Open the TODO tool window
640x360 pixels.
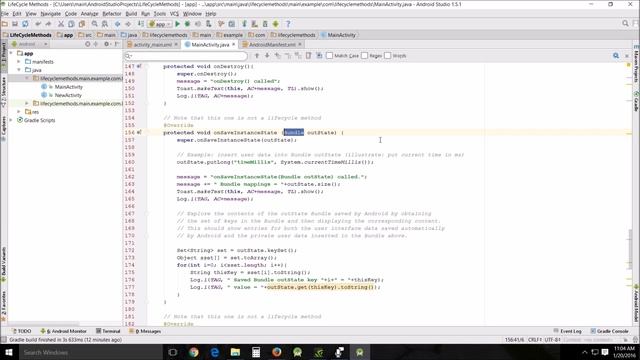coord(22,331)
